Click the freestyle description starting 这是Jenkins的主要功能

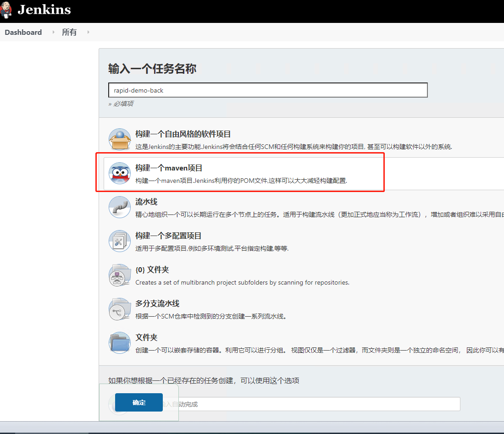[294, 147]
